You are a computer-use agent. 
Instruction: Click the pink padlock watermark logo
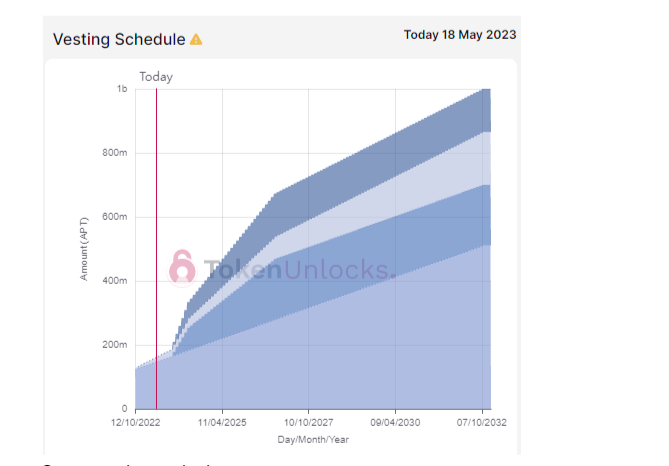[182, 268]
